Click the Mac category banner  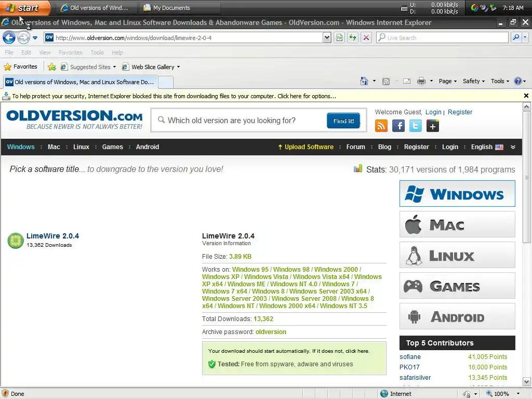(x=457, y=224)
